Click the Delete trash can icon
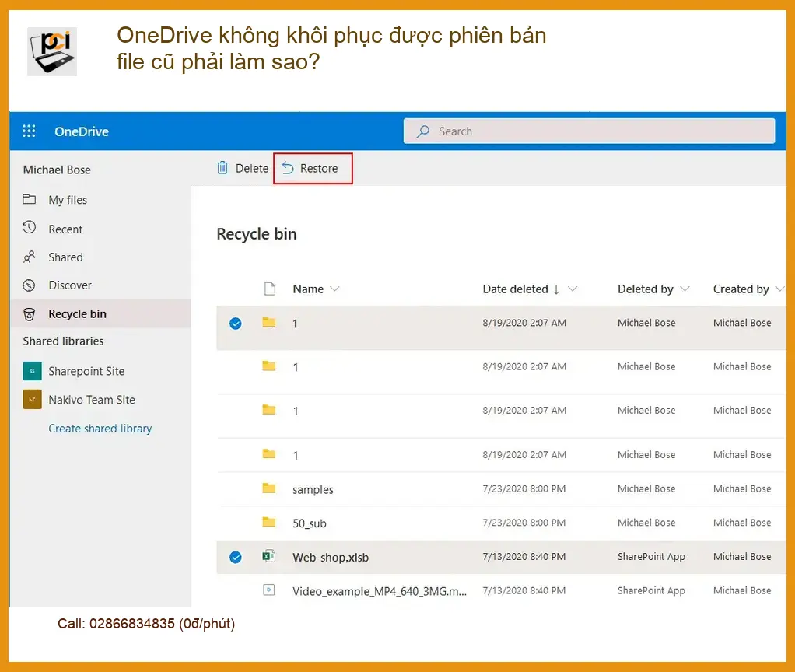The width and height of the screenshot is (795, 672). (x=222, y=168)
